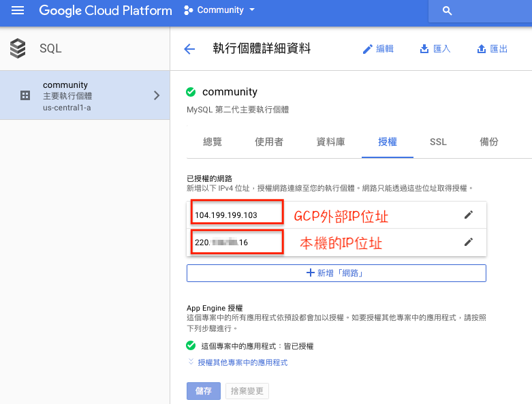
Task: Click the 已授權的網路 section heading
Action: click(x=209, y=178)
